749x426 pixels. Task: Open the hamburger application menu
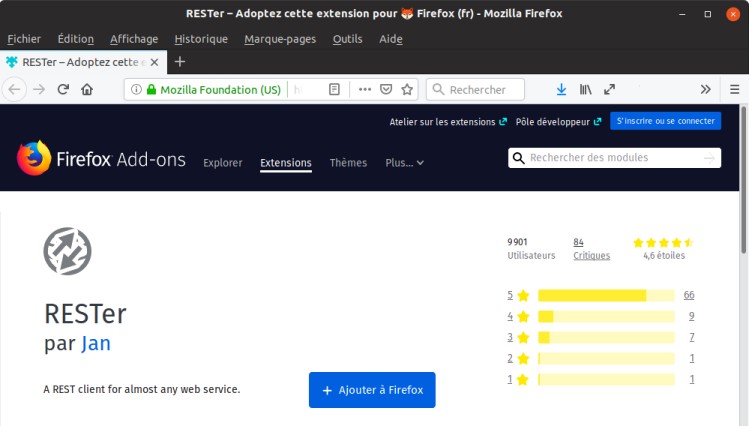[734, 89]
